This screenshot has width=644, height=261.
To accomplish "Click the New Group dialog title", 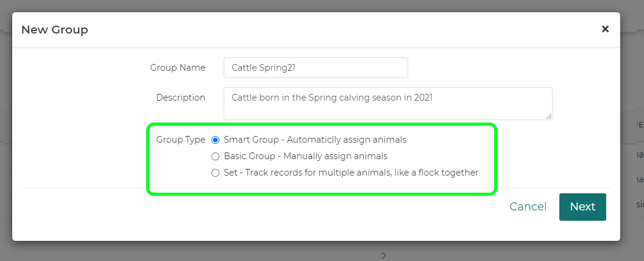I will [x=55, y=29].
